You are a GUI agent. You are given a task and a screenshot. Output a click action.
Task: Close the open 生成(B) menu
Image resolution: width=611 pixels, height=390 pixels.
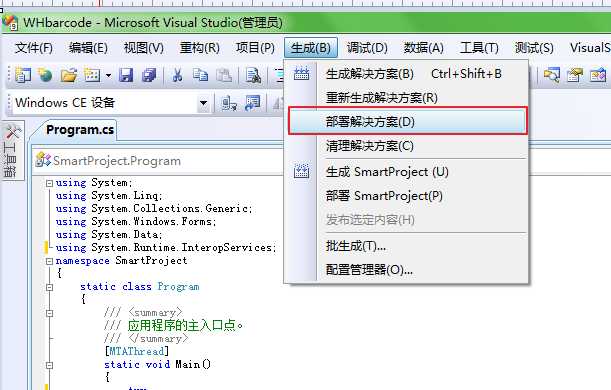pyautogui.click(x=311, y=48)
